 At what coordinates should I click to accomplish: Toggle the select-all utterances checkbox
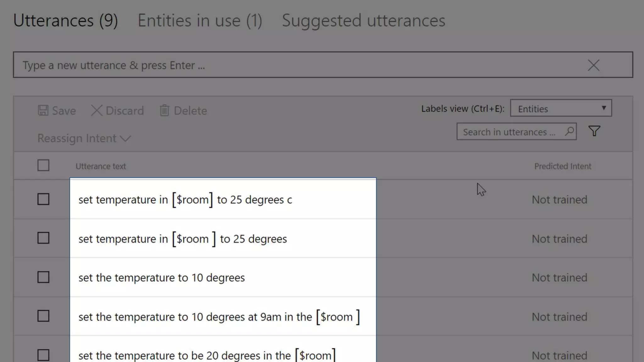point(43,165)
